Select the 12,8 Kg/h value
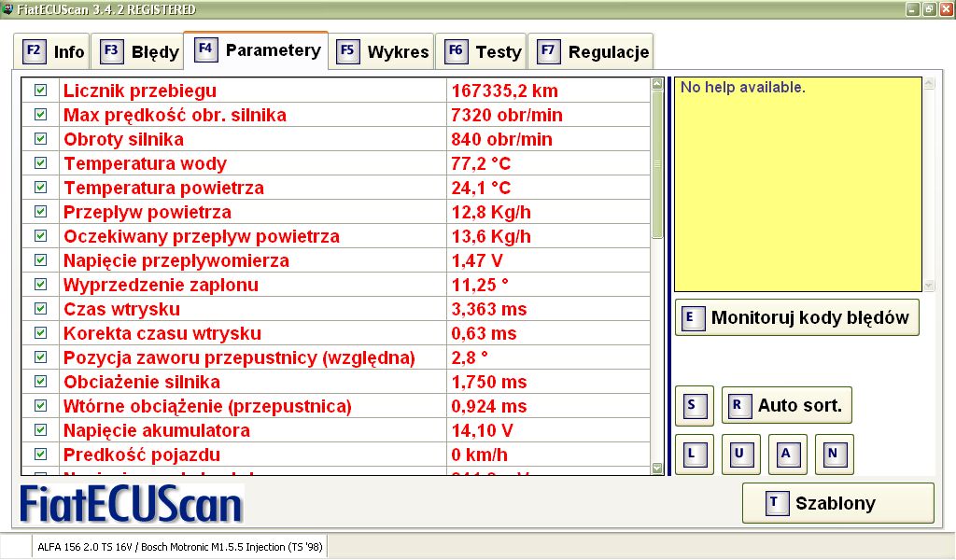This screenshot has width=956, height=560. pyautogui.click(x=491, y=212)
